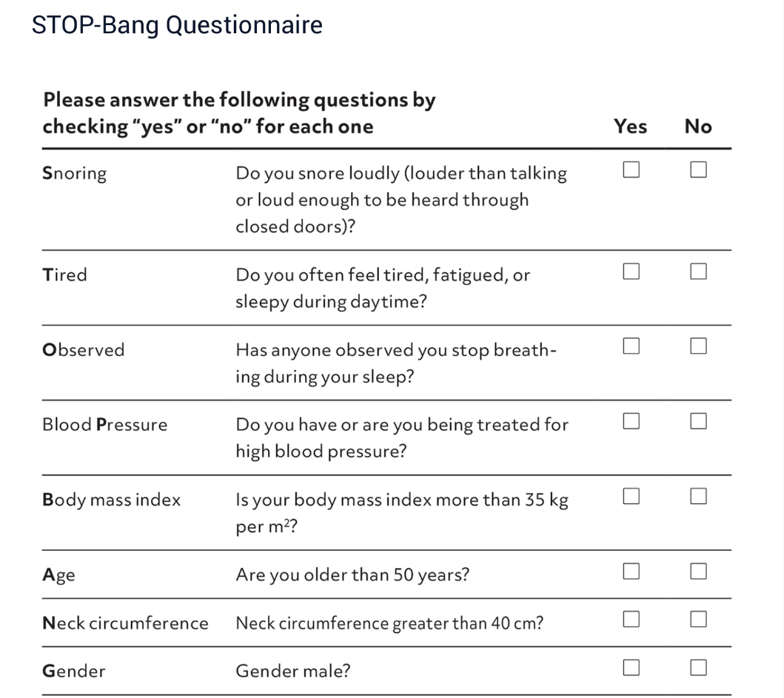Viewport: 784px width, 698px height.
Task: Click the No column header
Action: click(x=698, y=126)
